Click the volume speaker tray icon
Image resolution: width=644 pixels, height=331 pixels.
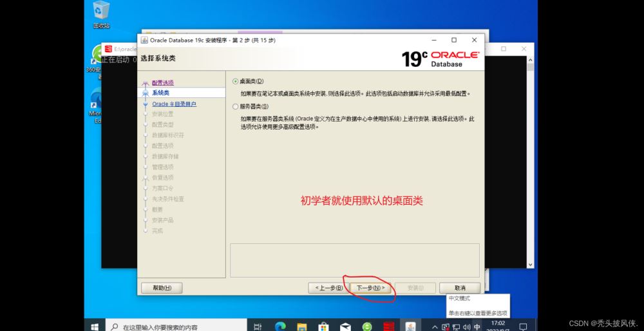point(466,326)
